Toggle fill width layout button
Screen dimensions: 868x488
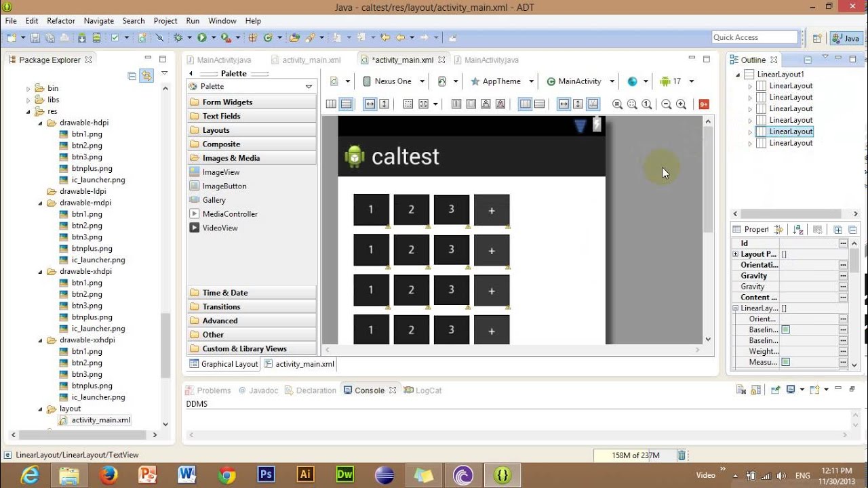point(370,104)
